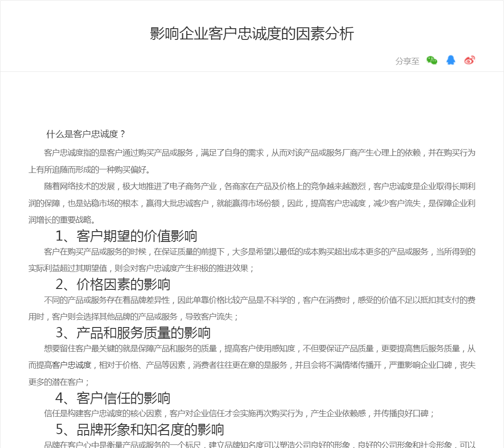504x448 pixels.
Task: Click the line '润增长的重要战略。'
Action: point(62,220)
